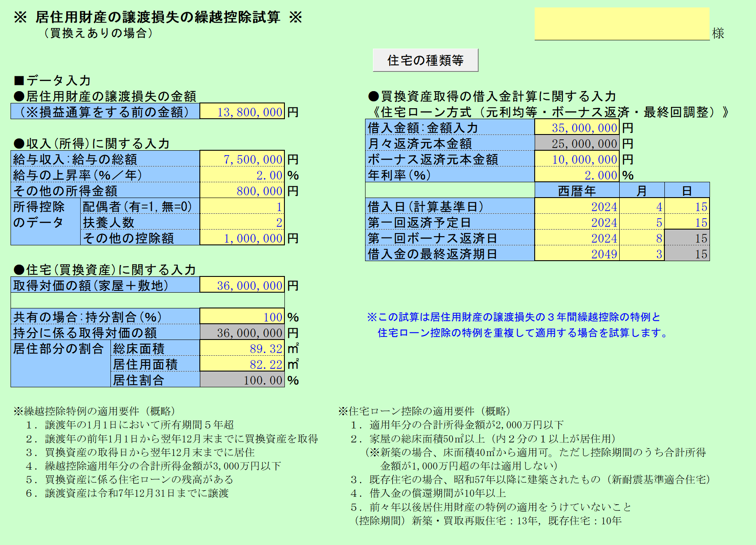Image resolution: width=756 pixels, height=545 pixels.
Task: Edit 借入日 month cell showing 4
Action: coord(642,206)
